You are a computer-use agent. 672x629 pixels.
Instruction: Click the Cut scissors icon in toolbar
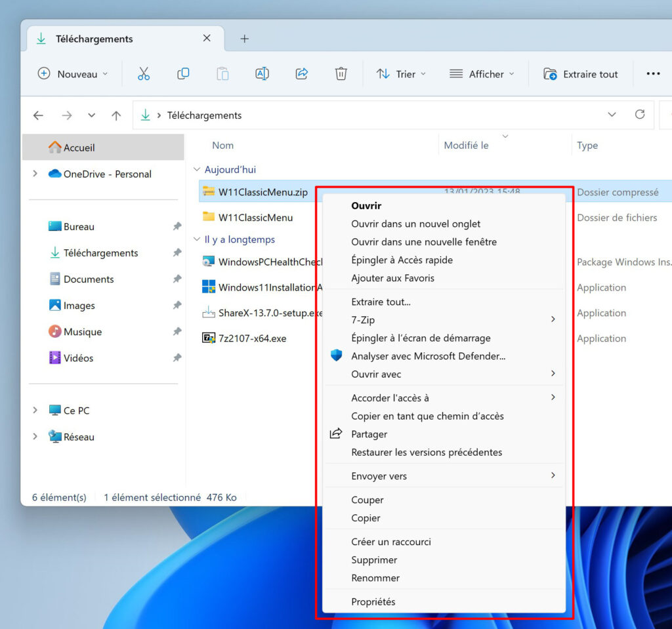point(144,73)
